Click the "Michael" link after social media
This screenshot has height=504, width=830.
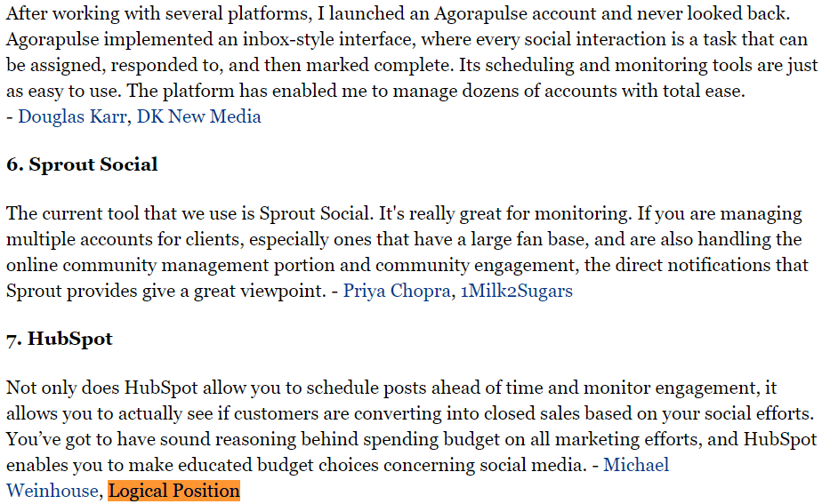tap(636, 465)
